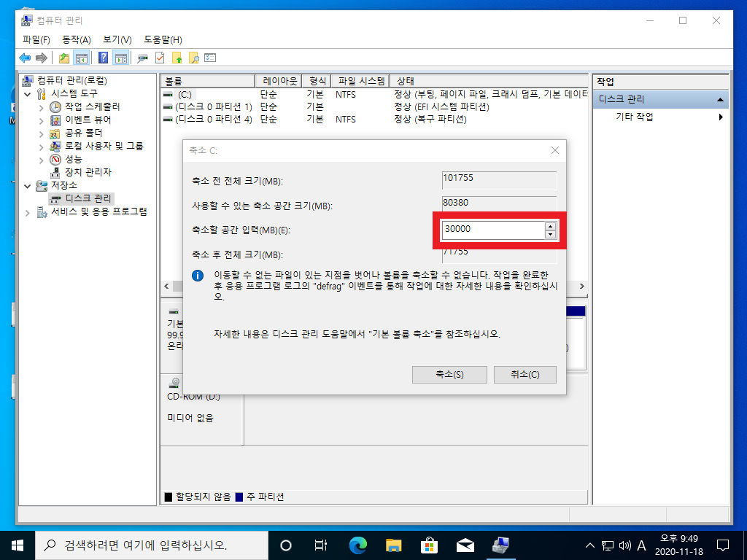The height and width of the screenshot is (560, 747).
Task: Click the Help question mark toolbar icon
Action: 104,58
